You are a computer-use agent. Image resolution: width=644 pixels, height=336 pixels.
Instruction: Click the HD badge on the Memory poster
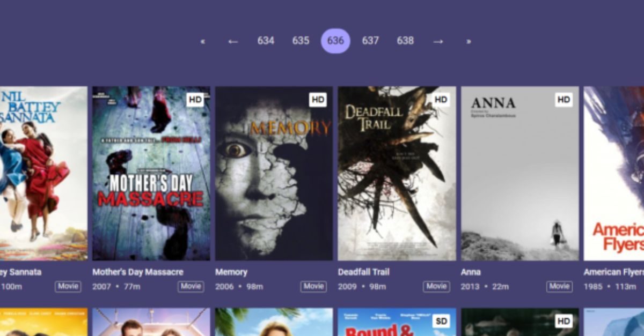318,100
